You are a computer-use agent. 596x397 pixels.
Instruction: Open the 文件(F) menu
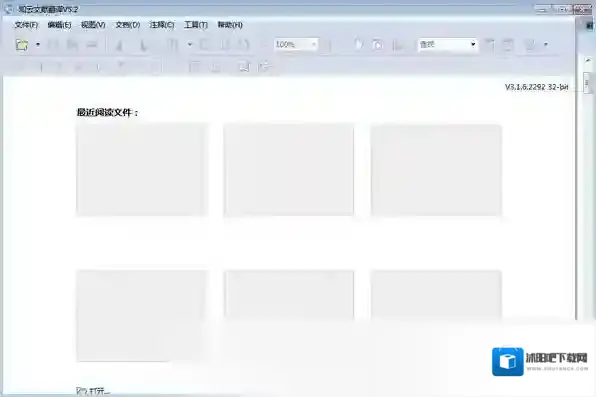click(x=26, y=25)
